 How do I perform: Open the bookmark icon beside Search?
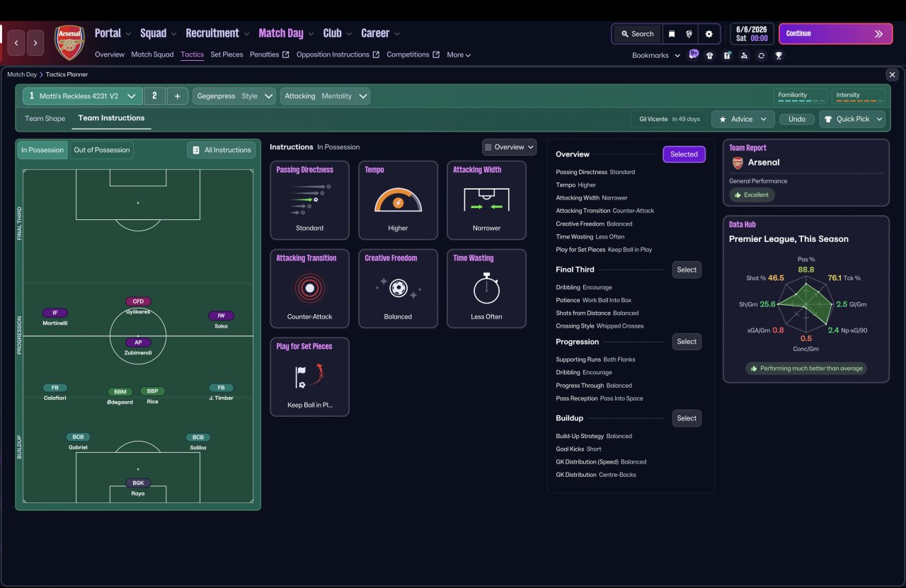point(672,34)
